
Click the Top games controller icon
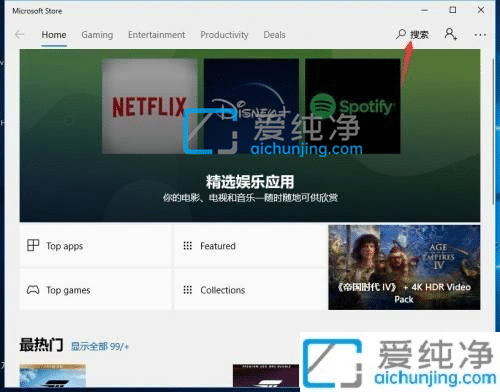point(33,290)
